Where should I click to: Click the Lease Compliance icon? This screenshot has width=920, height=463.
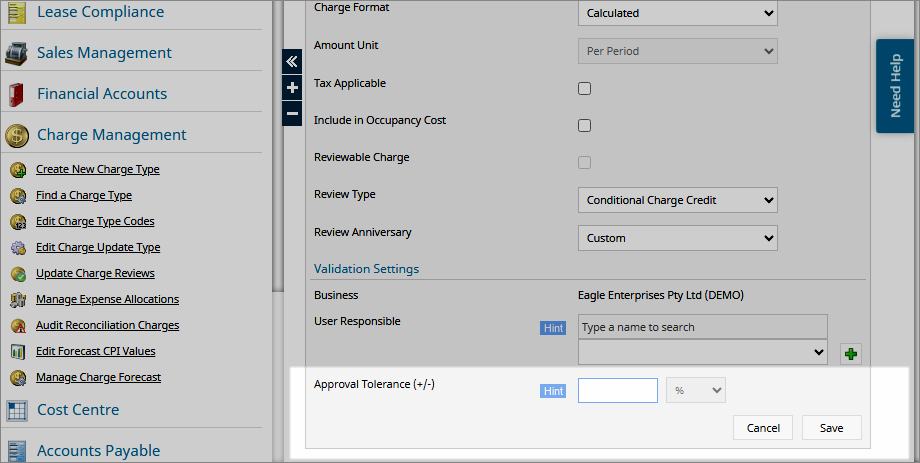point(16,12)
